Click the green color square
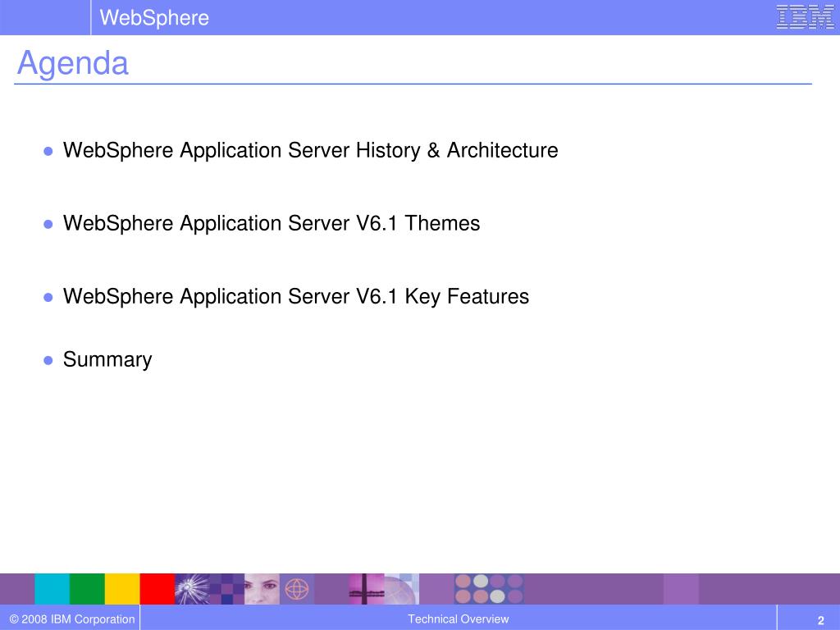 tap(87, 588)
